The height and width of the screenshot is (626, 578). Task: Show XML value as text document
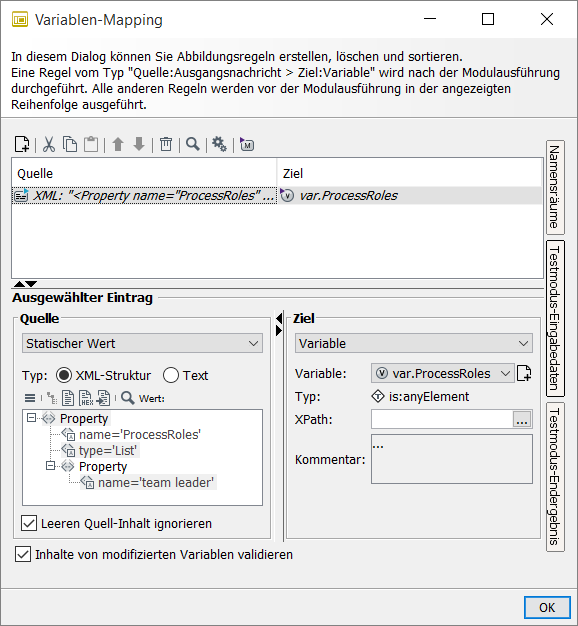[68, 398]
